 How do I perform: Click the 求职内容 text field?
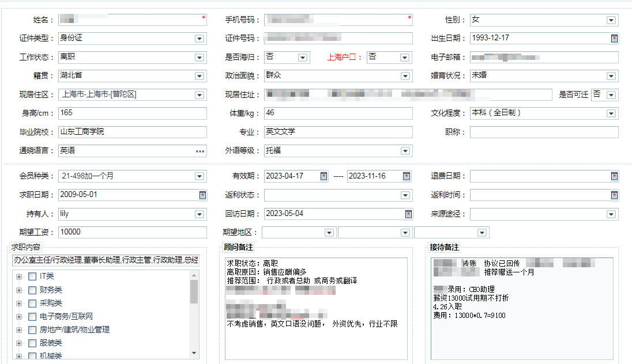click(x=106, y=260)
